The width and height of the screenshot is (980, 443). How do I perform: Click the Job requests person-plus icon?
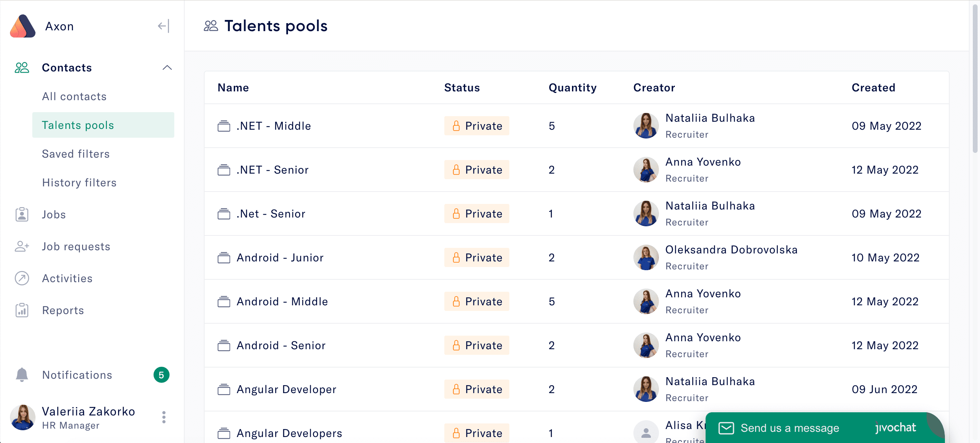[22, 246]
